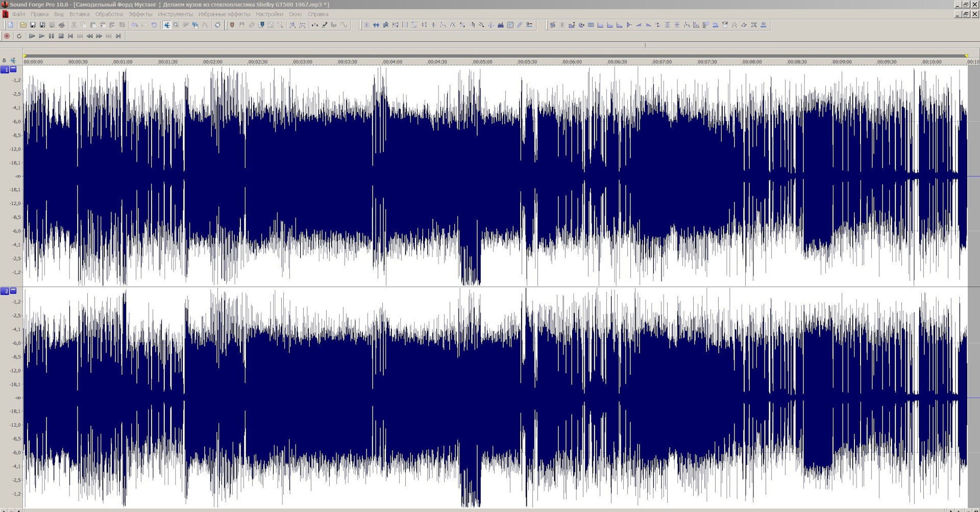The width and height of the screenshot is (980, 512).
Task: Click the Record button
Action: pos(7,36)
